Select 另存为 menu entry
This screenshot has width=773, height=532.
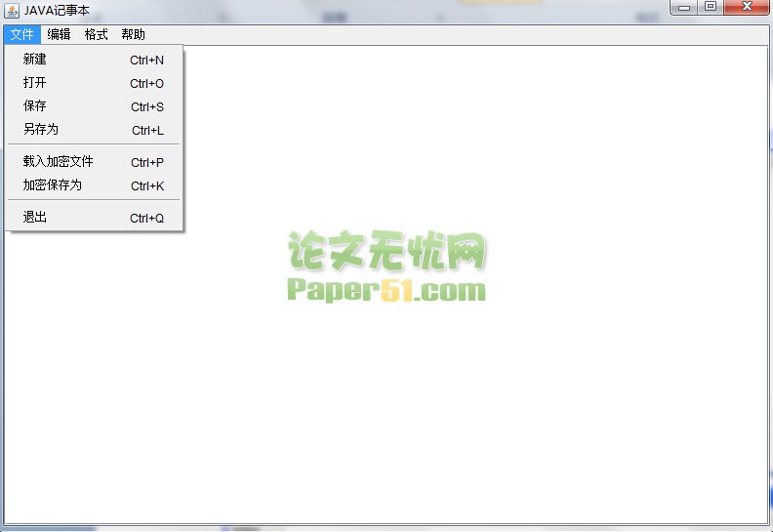coord(94,130)
